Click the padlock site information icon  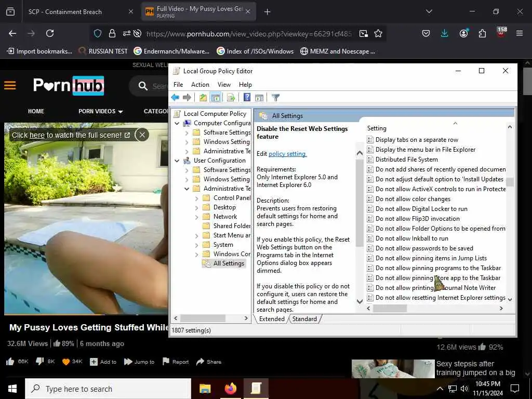112,33
